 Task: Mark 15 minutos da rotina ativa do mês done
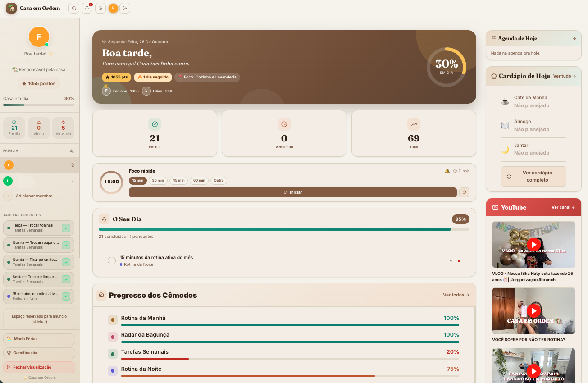coord(112,260)
